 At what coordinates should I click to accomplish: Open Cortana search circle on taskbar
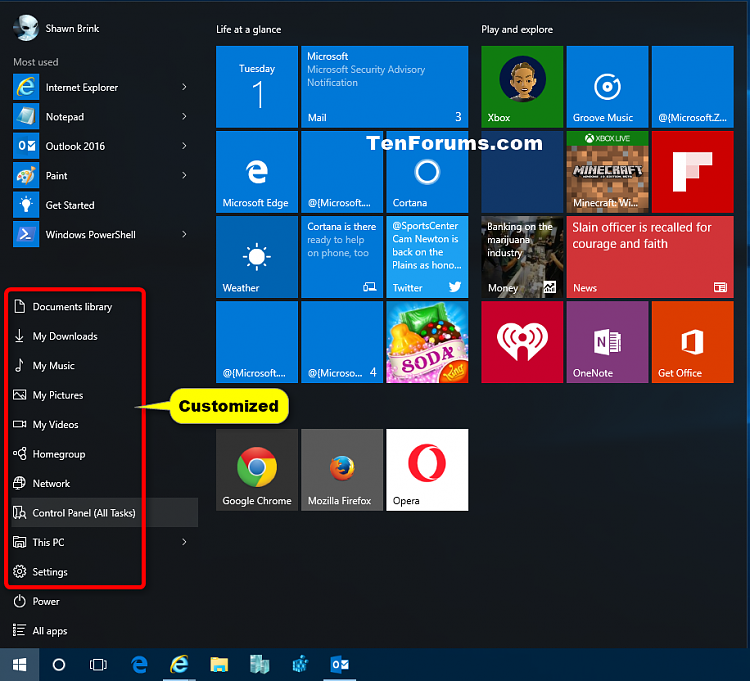coord(59,665)
